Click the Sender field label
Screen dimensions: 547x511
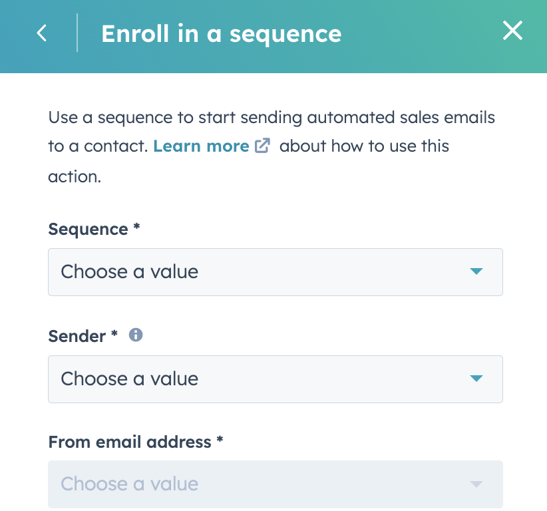pos(77,336)
